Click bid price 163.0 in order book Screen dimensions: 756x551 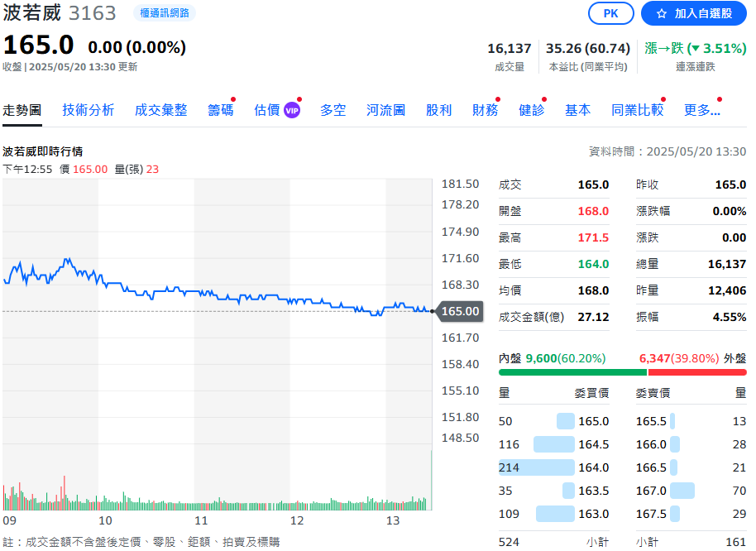(594, 514)
